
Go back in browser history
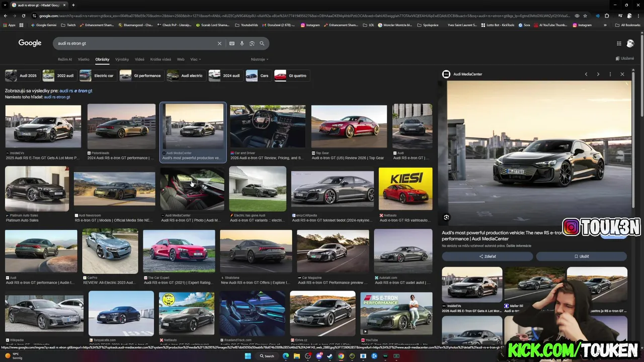pos(6,16)
